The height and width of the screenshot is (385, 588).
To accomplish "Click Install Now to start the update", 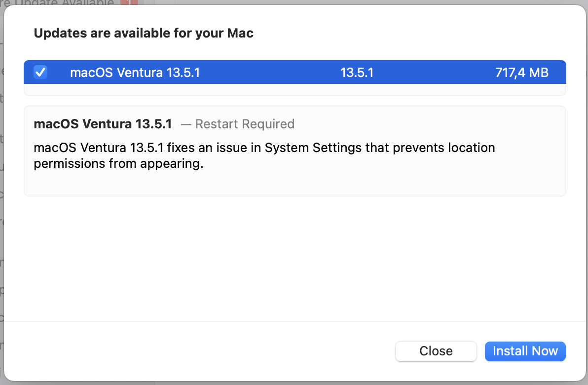I will (525, 351).
